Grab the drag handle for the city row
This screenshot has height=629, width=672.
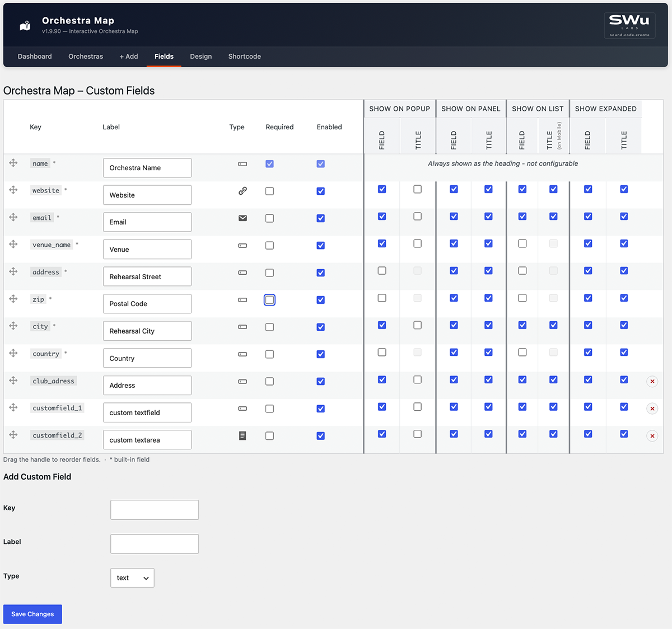(13, 326)
